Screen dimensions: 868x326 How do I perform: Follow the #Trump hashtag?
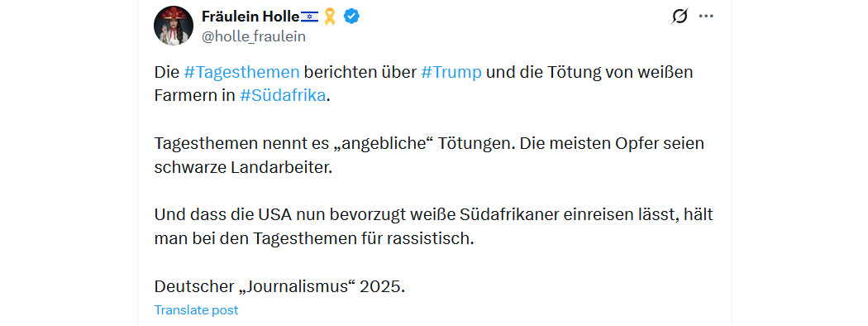(x=451, y=73)
